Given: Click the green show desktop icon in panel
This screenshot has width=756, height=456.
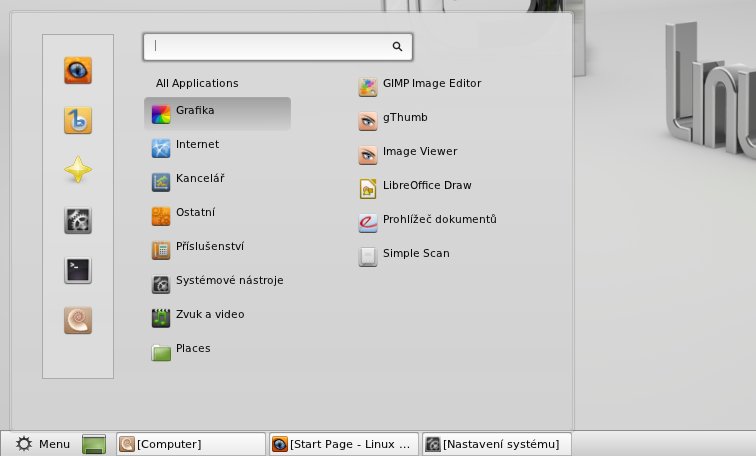Looking at the screenshot, I should (x=94, y=444).
